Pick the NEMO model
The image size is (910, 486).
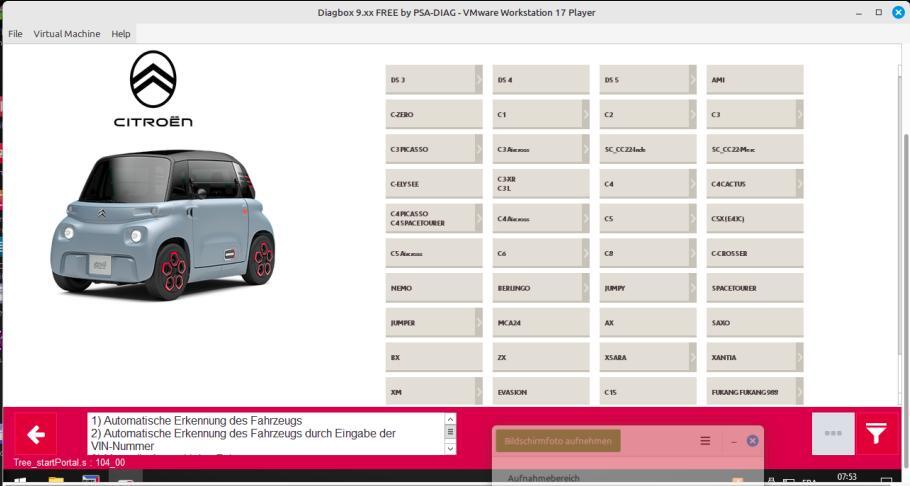434,288
